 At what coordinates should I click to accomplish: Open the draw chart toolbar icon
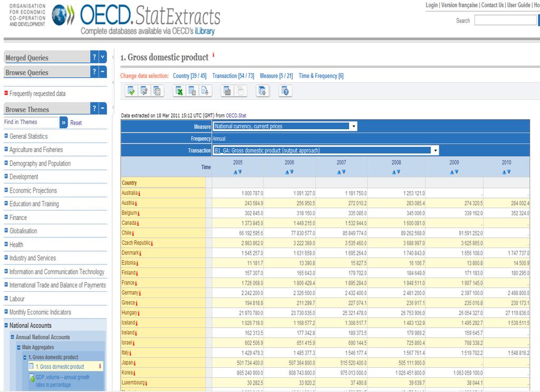coord(227,91)
